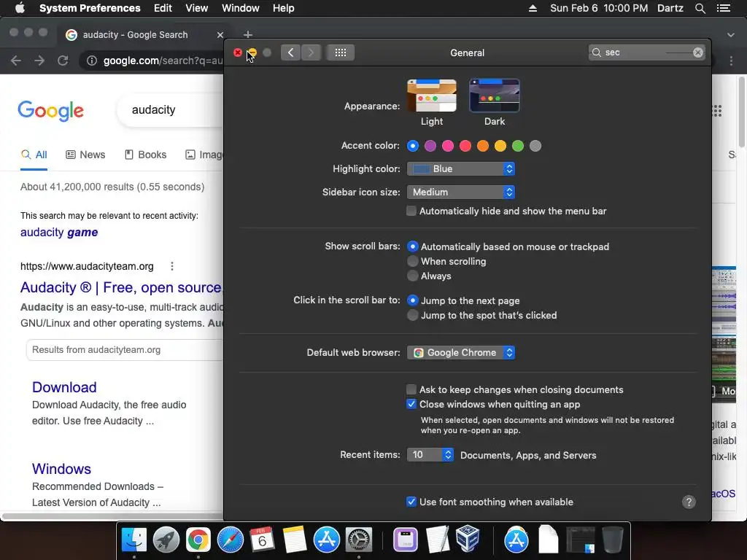This screenshot has width=747, height=560.
Task: Expand Chrome tab search chevron
Action: 731,35
